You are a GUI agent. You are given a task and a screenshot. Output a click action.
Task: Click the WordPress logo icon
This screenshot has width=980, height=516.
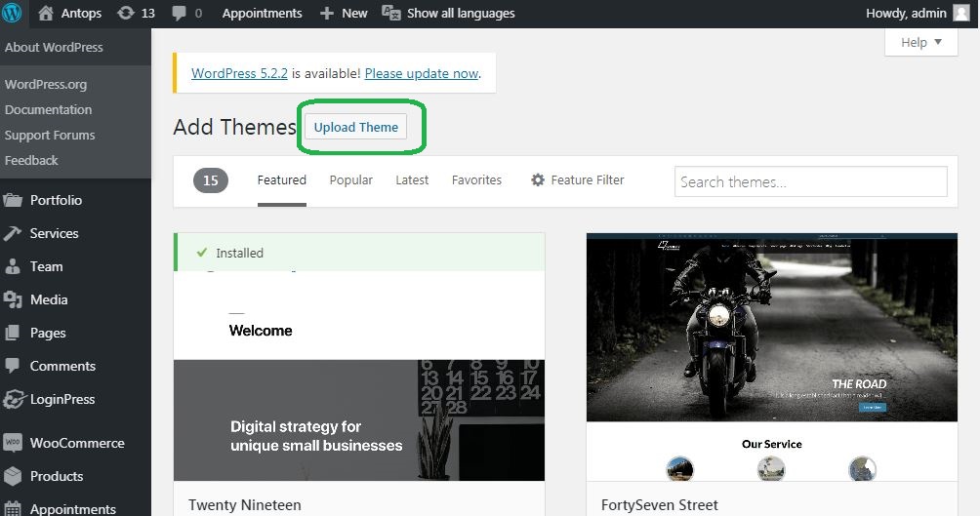click(12, 13)
